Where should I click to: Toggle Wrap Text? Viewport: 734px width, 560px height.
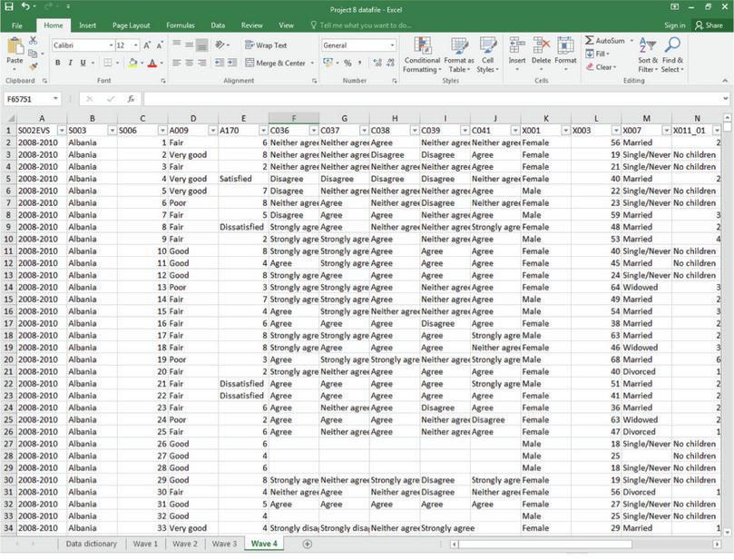tap(266, 45)
